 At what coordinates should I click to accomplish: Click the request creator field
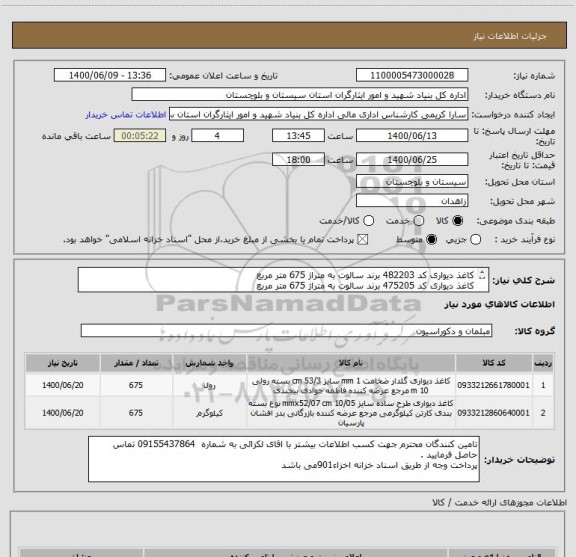click(x=318, y=114)
